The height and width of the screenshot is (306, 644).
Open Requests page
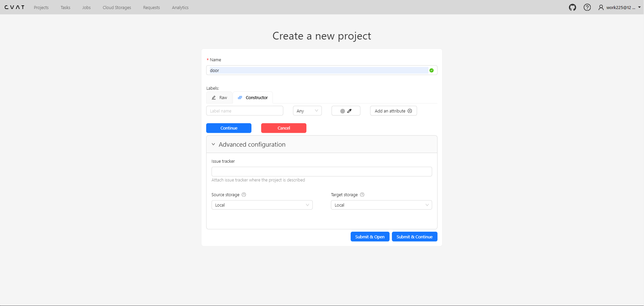(152, 7)
